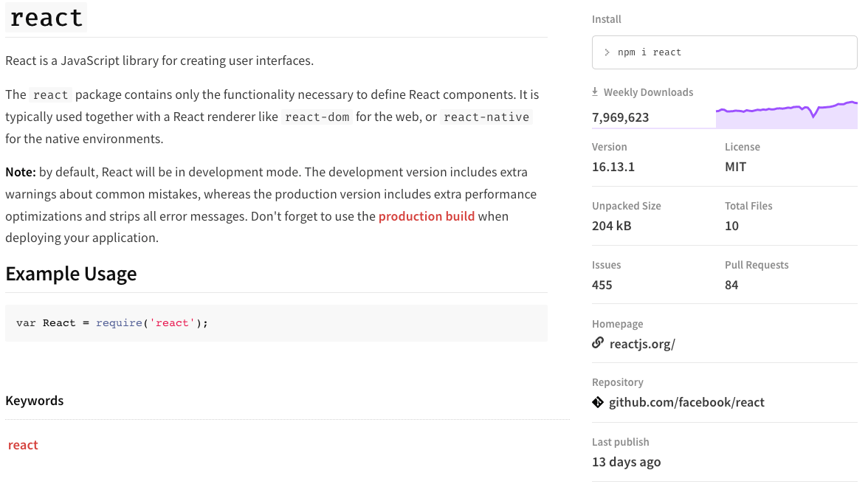Open the reactjs.org homepage link
Viewport: 868px width, 487px height.
pos(641,343)
